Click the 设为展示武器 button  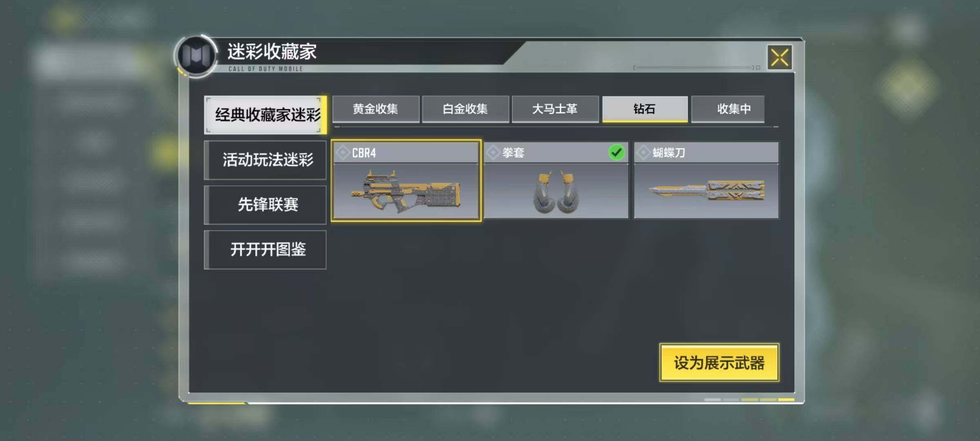point(719,363)
